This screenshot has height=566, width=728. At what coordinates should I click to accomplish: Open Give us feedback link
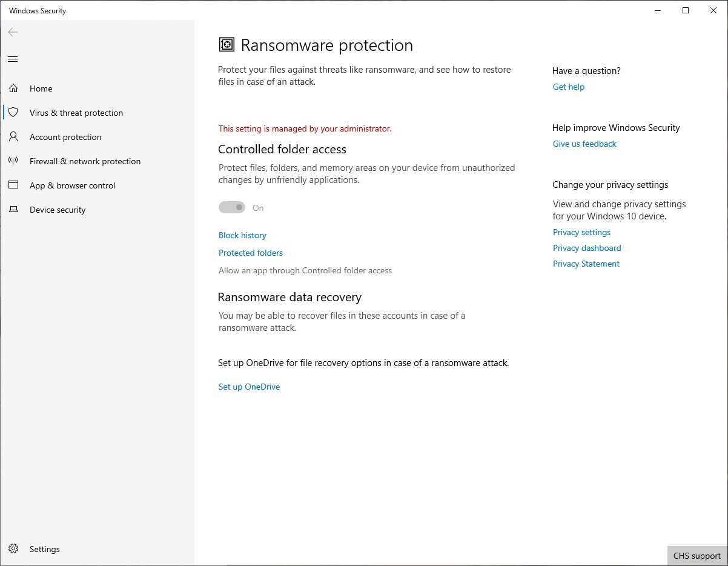click(584, 144)
